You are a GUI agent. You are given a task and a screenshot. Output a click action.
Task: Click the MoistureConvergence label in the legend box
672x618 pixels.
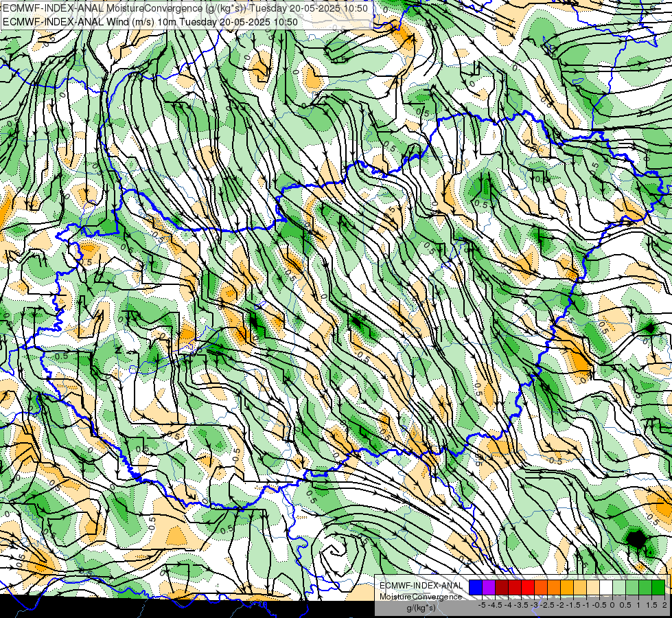tap(421, 597)
